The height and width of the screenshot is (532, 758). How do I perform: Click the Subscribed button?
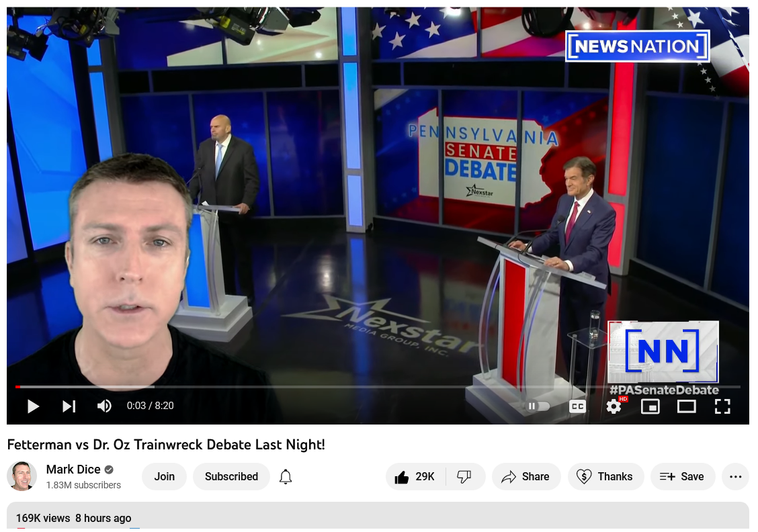(232, 476)
